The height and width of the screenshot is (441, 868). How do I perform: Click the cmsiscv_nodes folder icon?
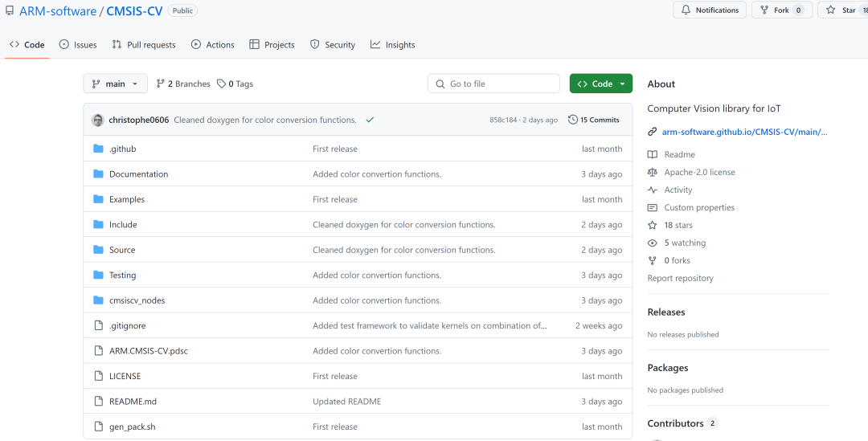click(x=99, y=300)
